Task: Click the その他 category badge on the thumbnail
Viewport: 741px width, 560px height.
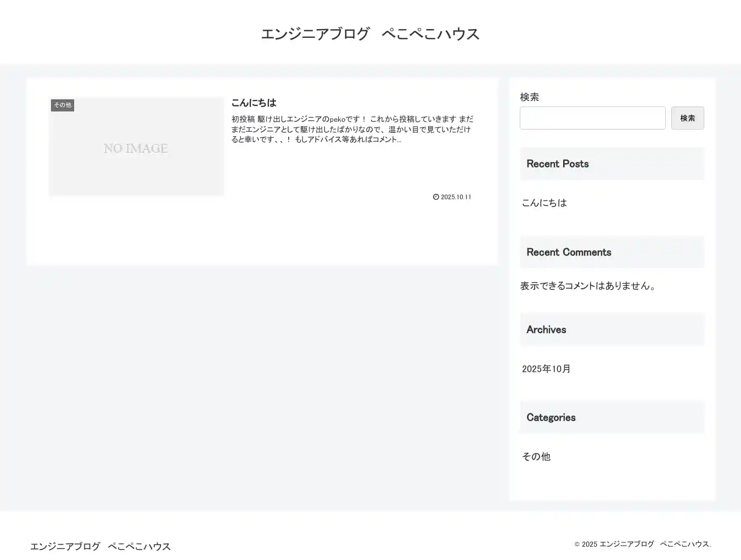Action: (x=63, y=105)
